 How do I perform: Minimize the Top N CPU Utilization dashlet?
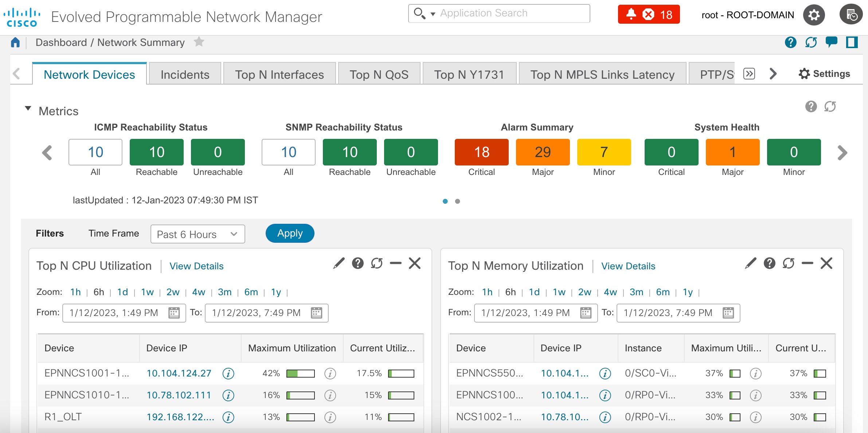click(x=395, y=263)
